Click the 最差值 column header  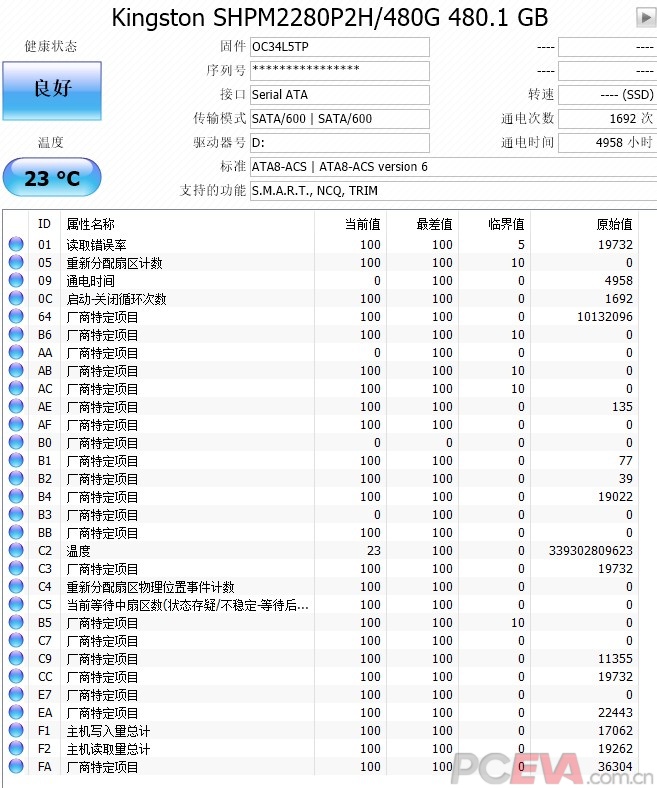tap(434, 224)
